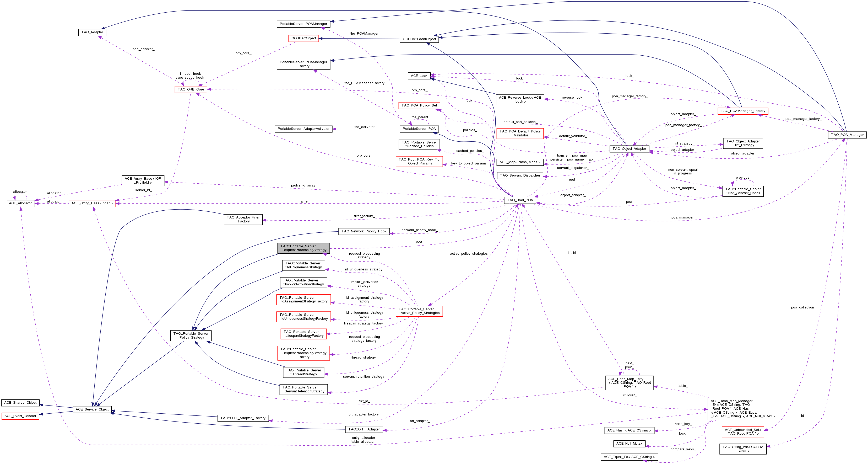The width and height of the screenshot is (868, 464).
Task: Open the ACE_Allocator node
Action: click(x=20, y=203)
